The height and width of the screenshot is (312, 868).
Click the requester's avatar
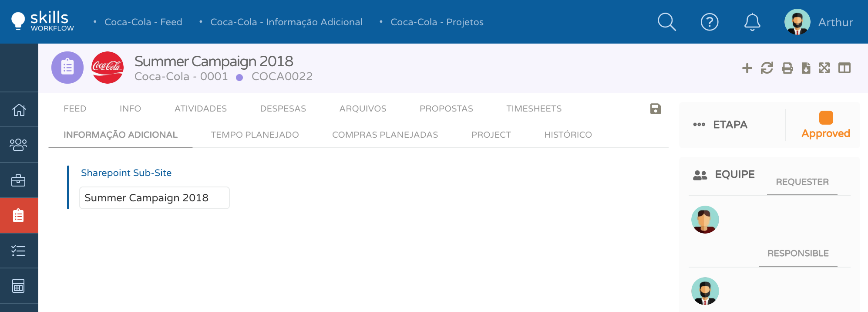point(705,220)
